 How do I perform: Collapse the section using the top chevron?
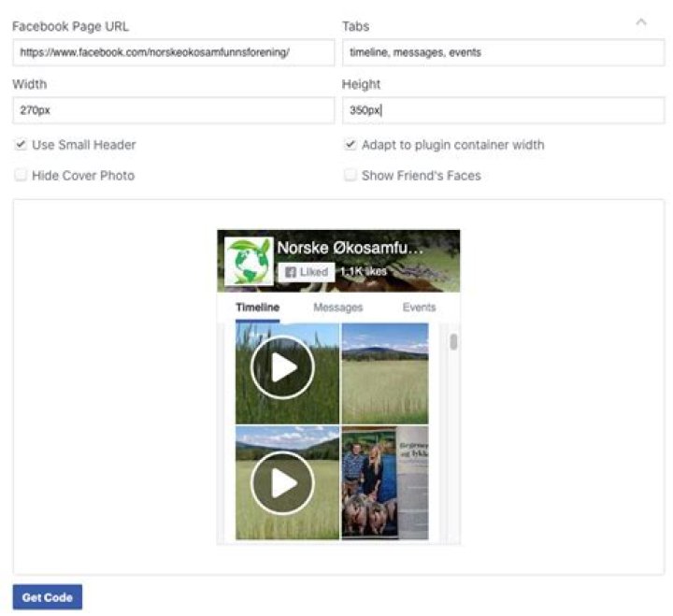(641, 21)
